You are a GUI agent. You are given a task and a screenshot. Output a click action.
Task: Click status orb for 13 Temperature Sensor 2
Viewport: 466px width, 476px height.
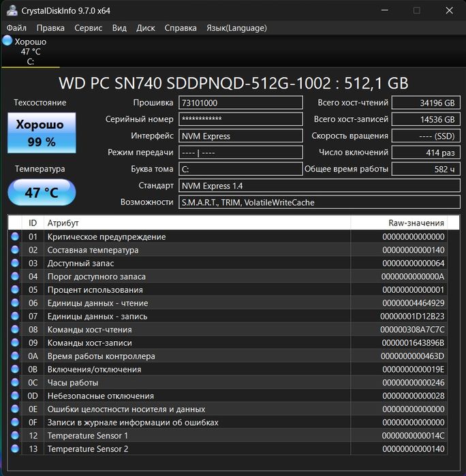tap(15, 449)
